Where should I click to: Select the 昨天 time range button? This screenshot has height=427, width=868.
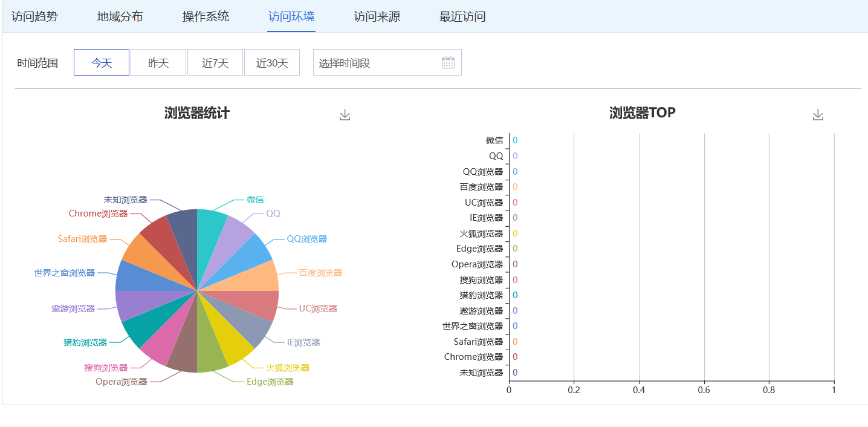coord(158,62)
